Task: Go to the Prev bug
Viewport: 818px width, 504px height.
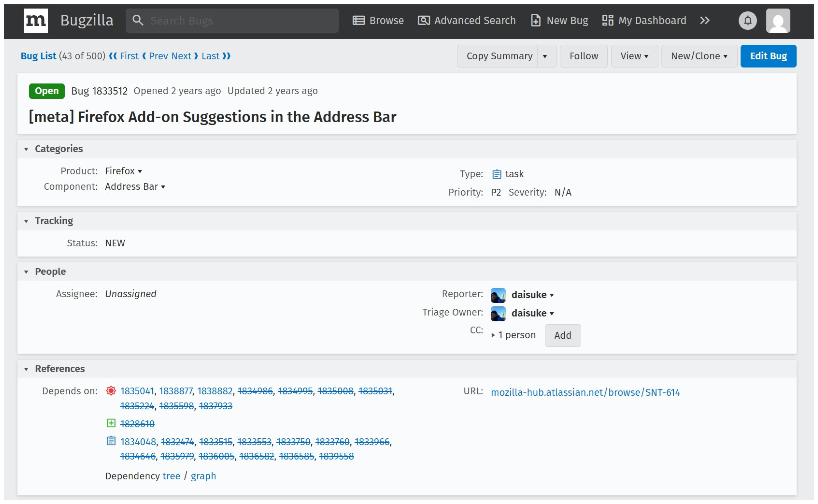Action: 155,56
